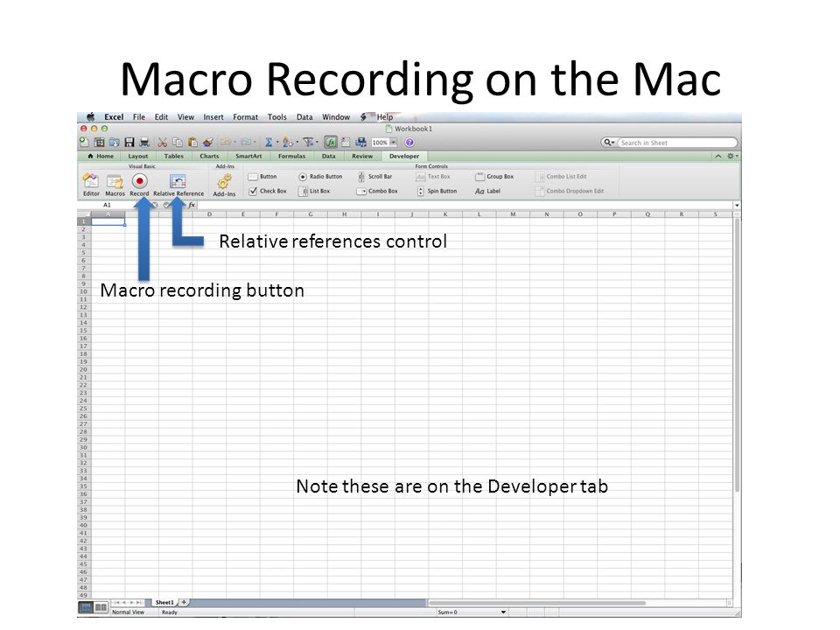This screenshot has width=840, height=630.
Task: Paste with the clipboard toolbar icon
Action: click(192, 143)
